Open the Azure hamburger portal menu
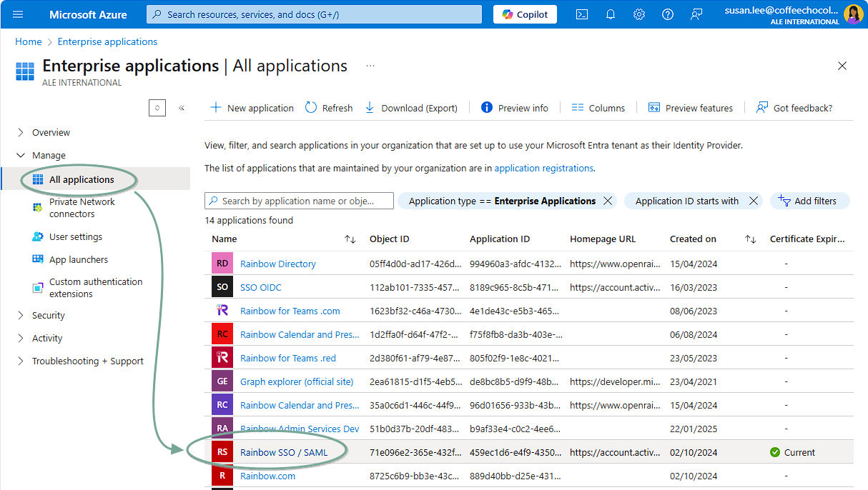 point(19,14)
